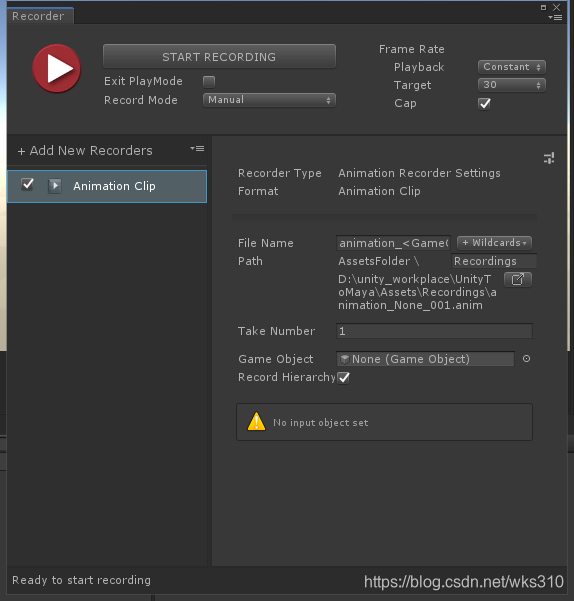574x601 pixels.
Task: Toggle the Cap frame rate checkbox
Action: (484, 103)
